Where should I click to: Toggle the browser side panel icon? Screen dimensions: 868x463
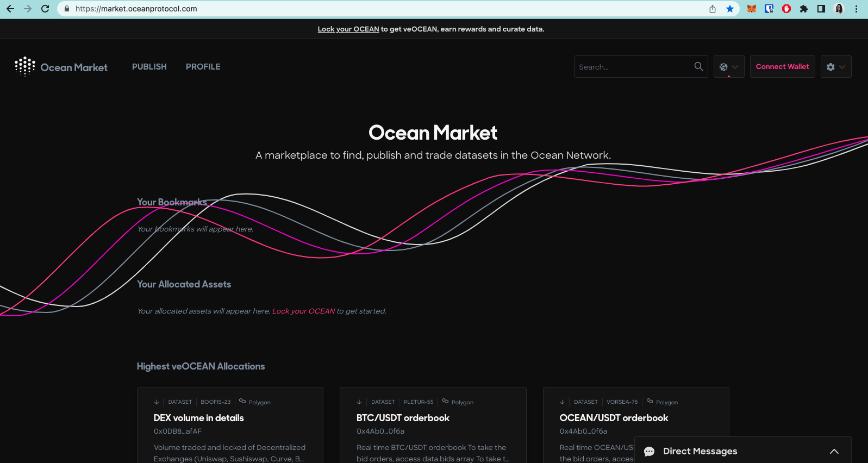click(821, 9)
